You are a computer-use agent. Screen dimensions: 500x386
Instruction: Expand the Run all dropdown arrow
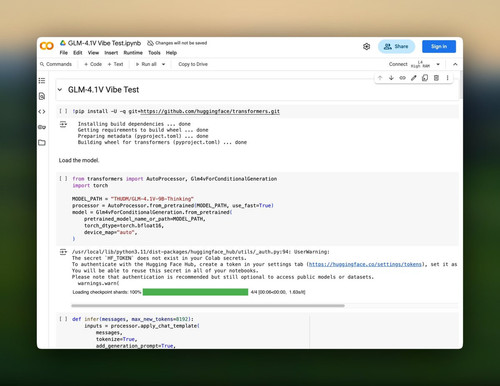click(x=164, y=64)
